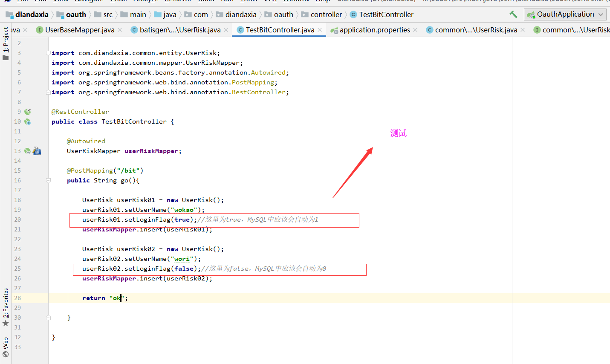Close the application.properties tab
Viewport: 610px width, 364px height.
(x=415, y=30)
